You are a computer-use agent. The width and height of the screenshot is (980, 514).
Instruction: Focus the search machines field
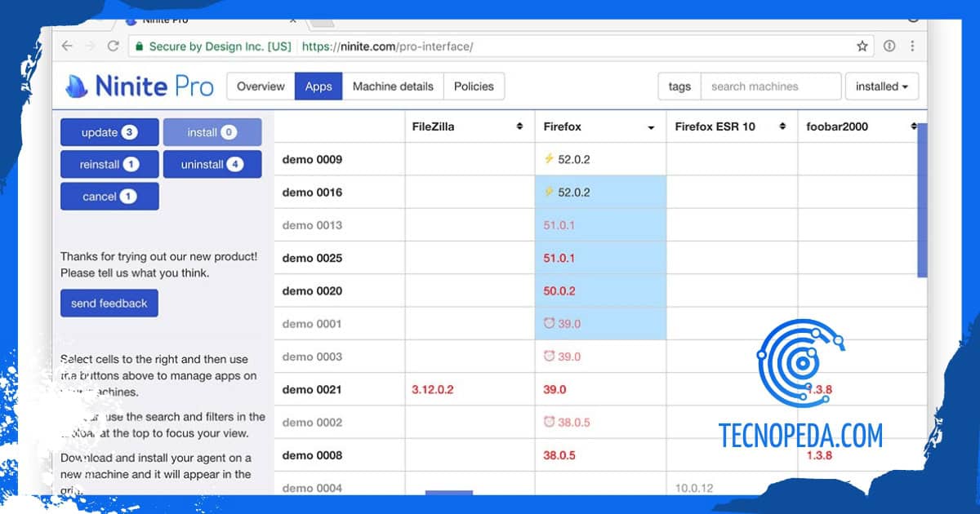[772, 86]
